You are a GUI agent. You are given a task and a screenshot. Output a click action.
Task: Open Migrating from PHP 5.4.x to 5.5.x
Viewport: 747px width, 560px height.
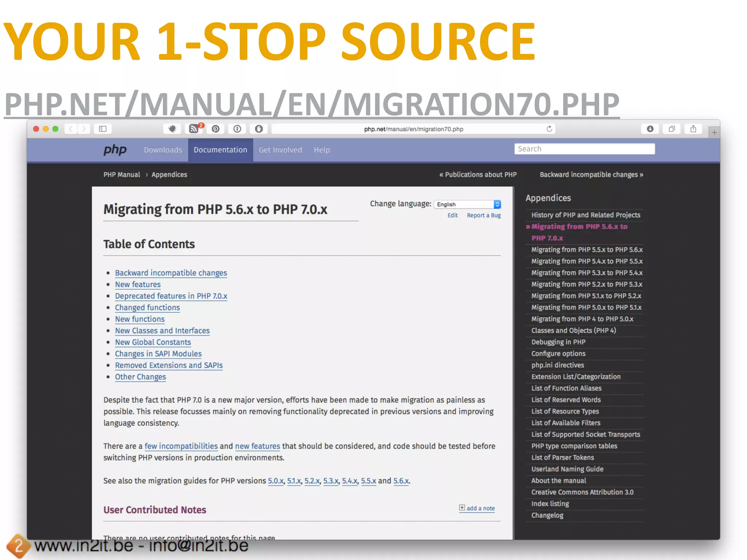pos(587,261)
